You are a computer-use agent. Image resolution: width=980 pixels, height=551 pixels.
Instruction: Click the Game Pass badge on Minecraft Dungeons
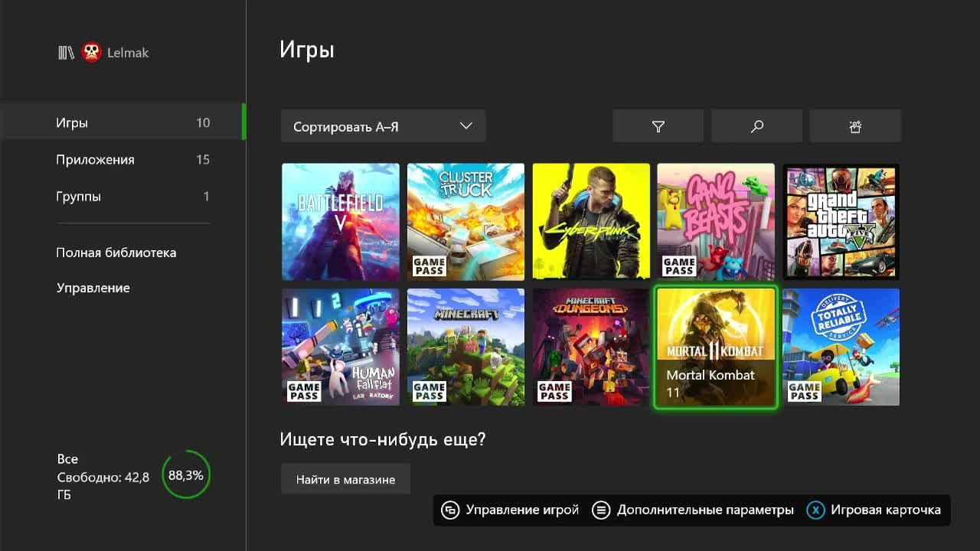pos(554,392)
